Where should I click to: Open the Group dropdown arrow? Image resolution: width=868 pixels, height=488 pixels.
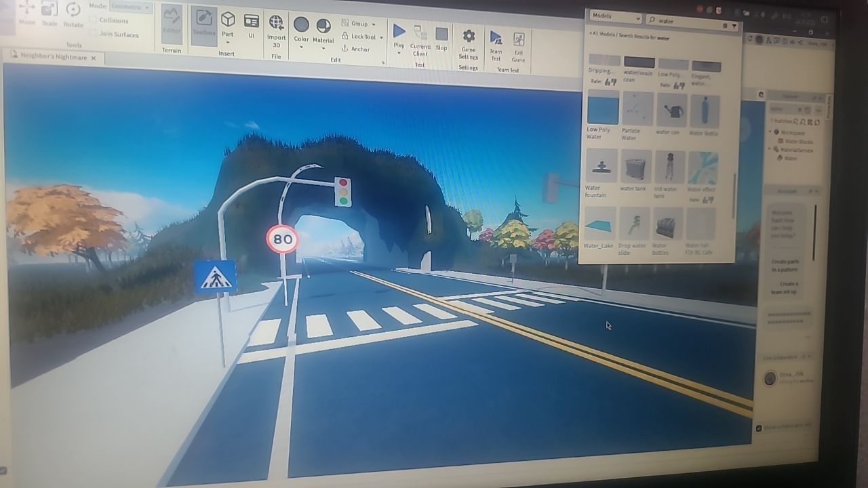[x=374, y=24]
